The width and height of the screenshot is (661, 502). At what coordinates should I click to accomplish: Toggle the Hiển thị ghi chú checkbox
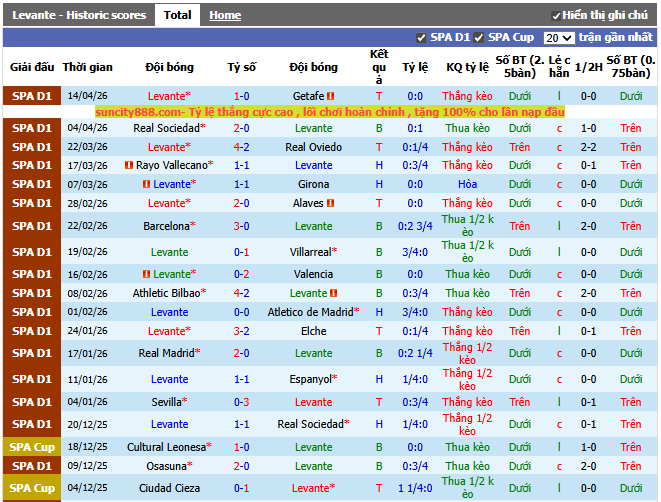(x=556, y=16)
